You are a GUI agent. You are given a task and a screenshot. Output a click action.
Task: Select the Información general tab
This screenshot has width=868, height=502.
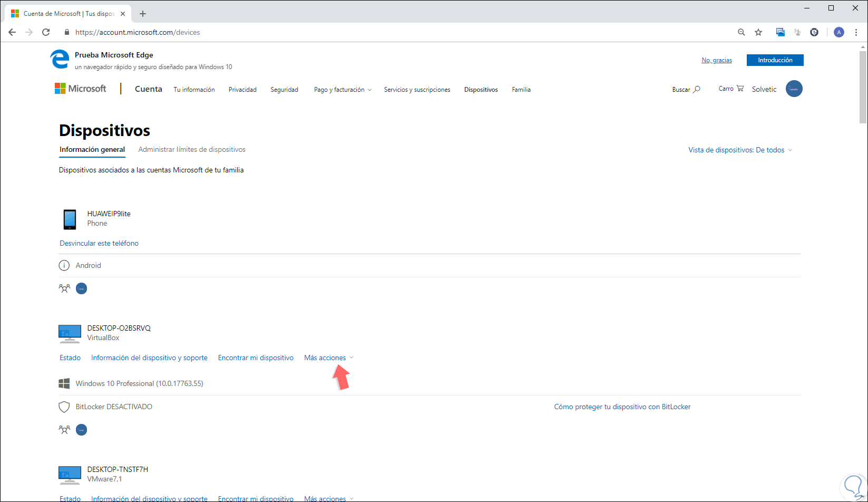(x=92, y=150)
